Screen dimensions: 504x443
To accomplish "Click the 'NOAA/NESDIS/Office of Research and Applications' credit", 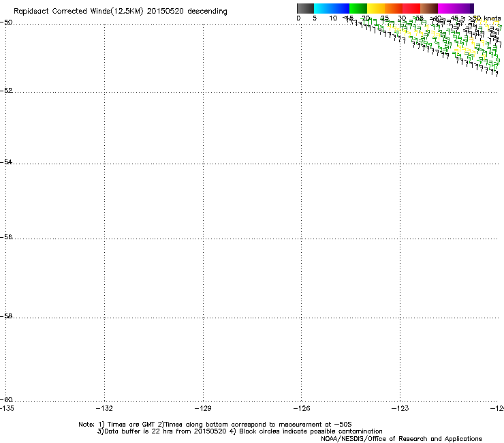I will coord(401,439).
